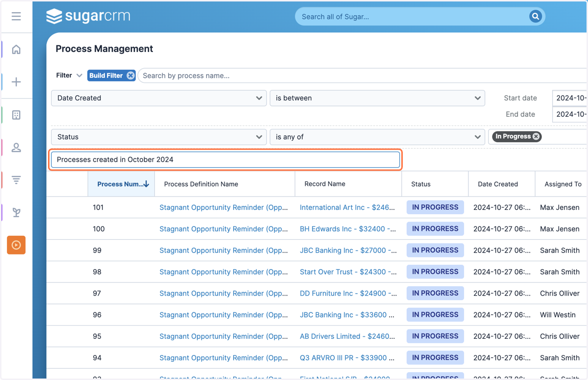Click the Search by process name field
588x380 pixels.
click(363, 76)
